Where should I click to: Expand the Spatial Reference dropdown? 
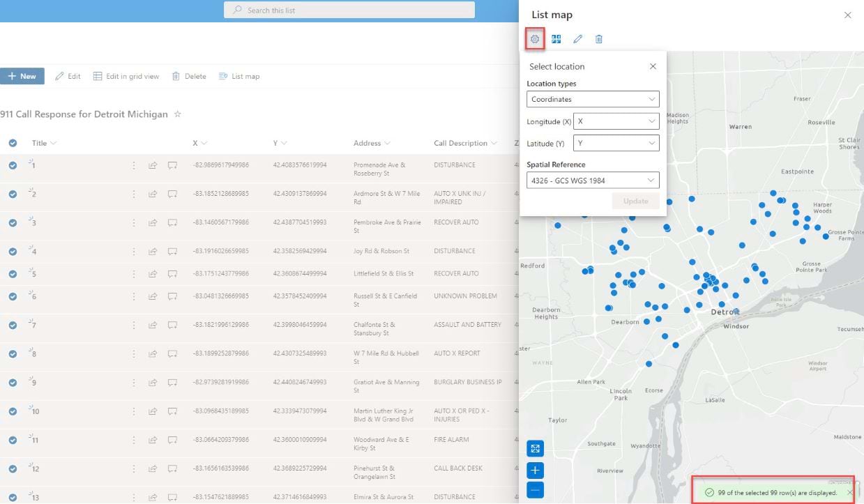[x=593, y=181]
